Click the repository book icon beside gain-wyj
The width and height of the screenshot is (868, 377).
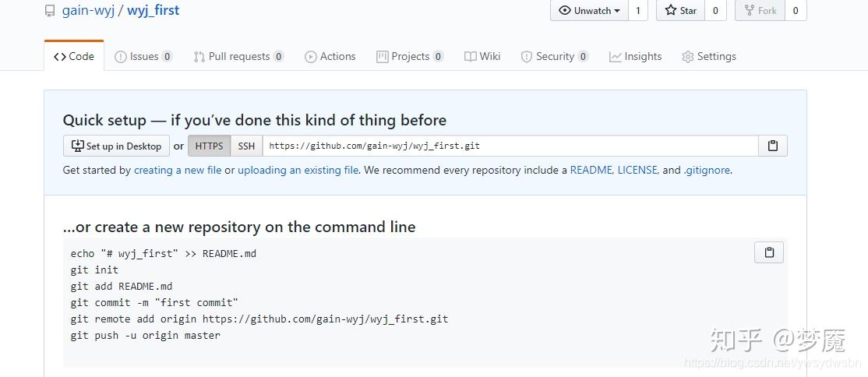[51, 11]
